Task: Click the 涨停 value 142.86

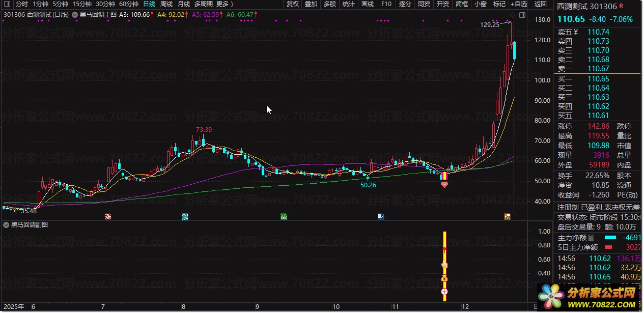Action: [598, 126]
